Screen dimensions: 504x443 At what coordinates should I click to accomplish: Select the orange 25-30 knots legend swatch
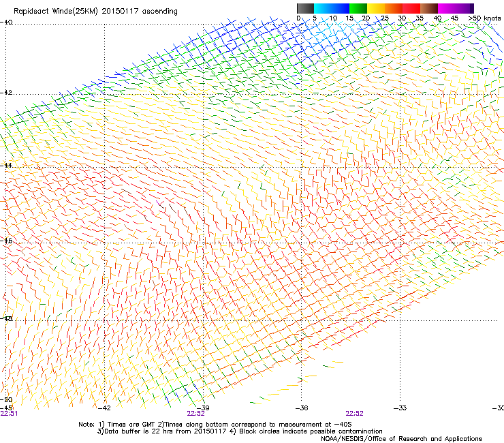click(x=394, y=8)
